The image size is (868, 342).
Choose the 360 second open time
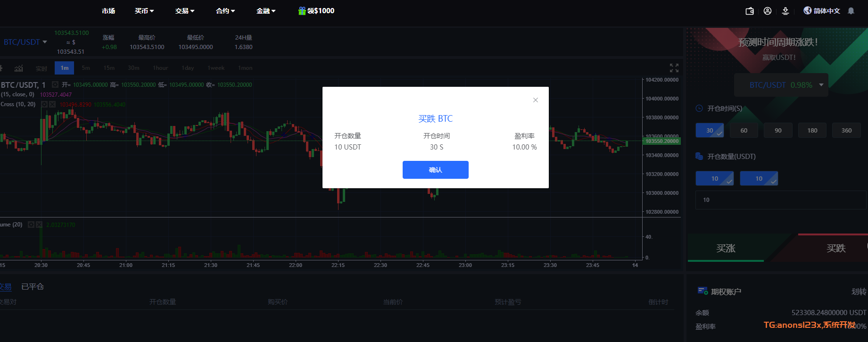846,130
